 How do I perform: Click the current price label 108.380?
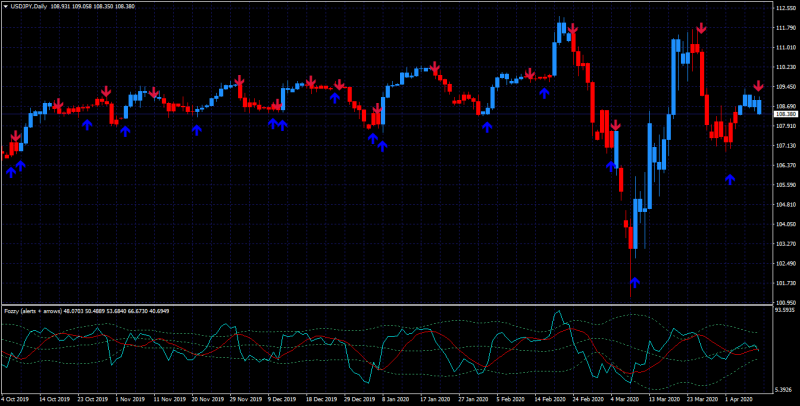[x=786, y=114]
